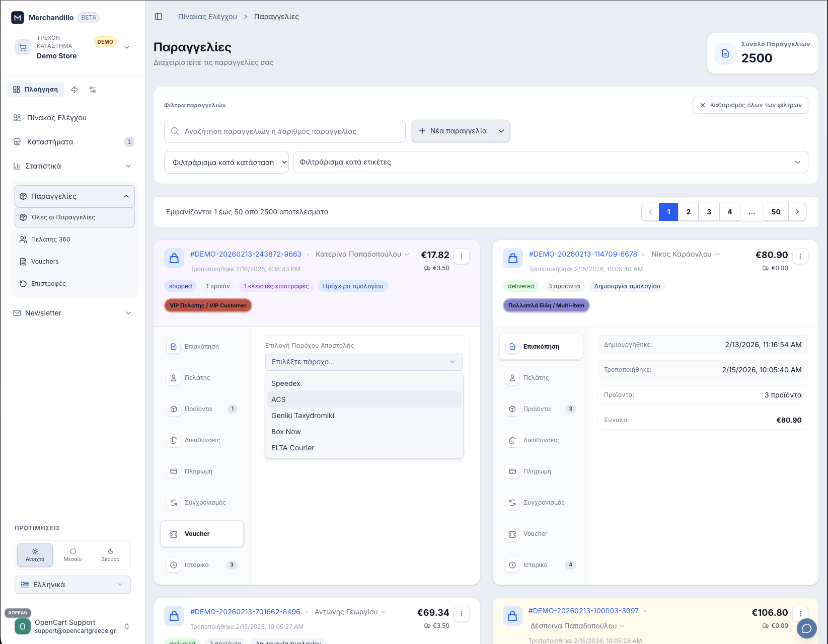Click the Πολλαπλά Είδη / Multi-item tag
Image resolution: width=828 pixels, height=644 pixels.
[x=546, y=305]
